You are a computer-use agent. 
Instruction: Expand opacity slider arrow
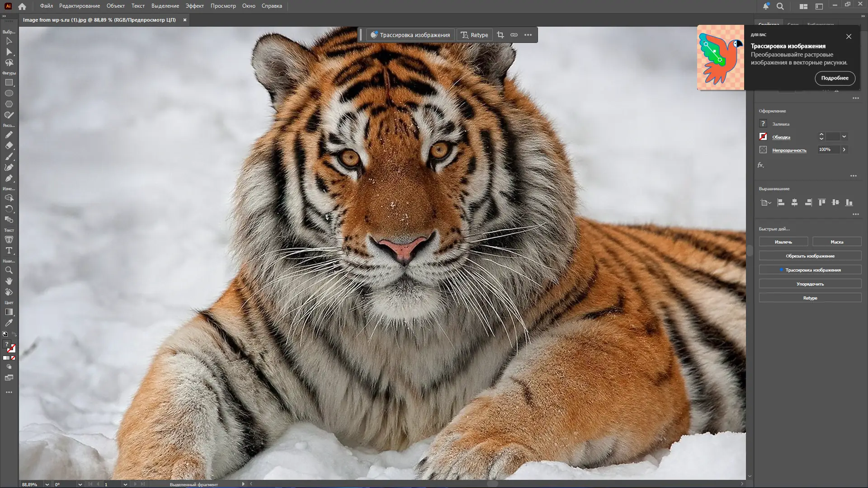click(x=844, y=150)
